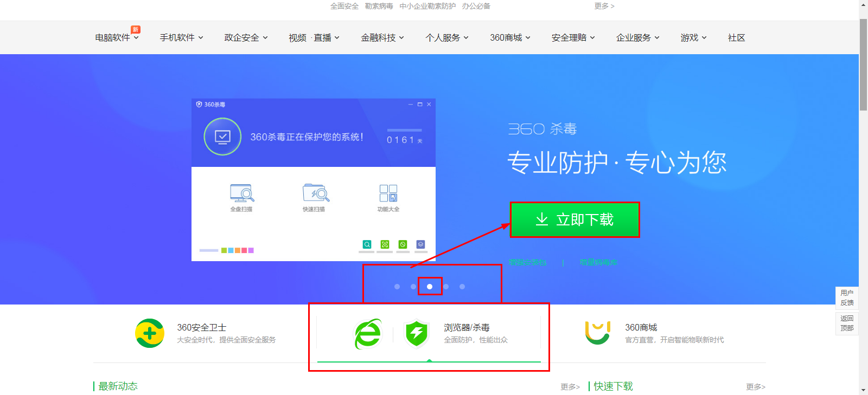
Task: Click the purple theme color swatch
Action: pyautogui.click(x=251, y=250)
